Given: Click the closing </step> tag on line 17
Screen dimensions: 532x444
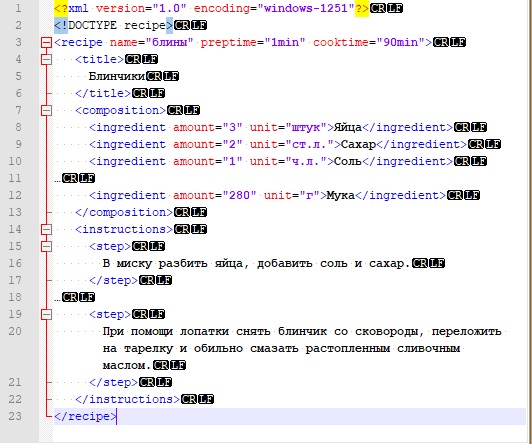Looking at the screenshot, I should (113, 281).
